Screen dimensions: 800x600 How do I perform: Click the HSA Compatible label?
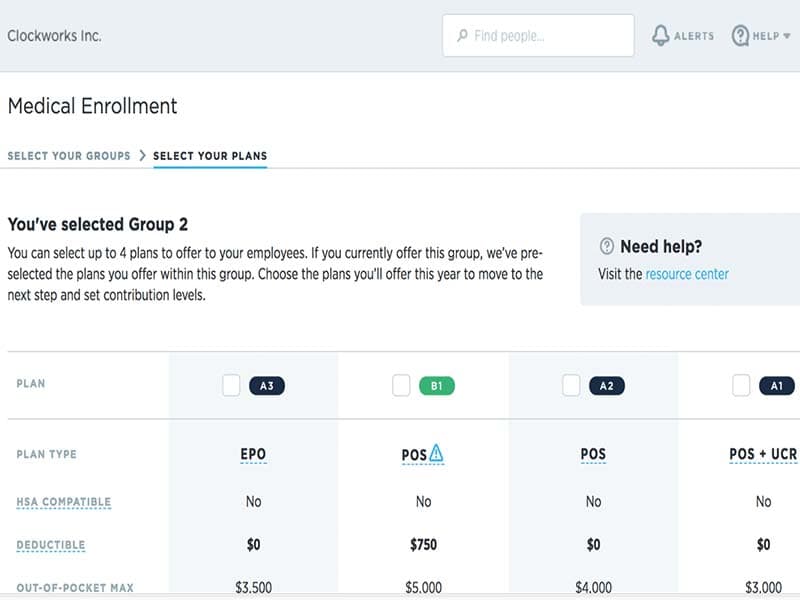coord(64,502)
